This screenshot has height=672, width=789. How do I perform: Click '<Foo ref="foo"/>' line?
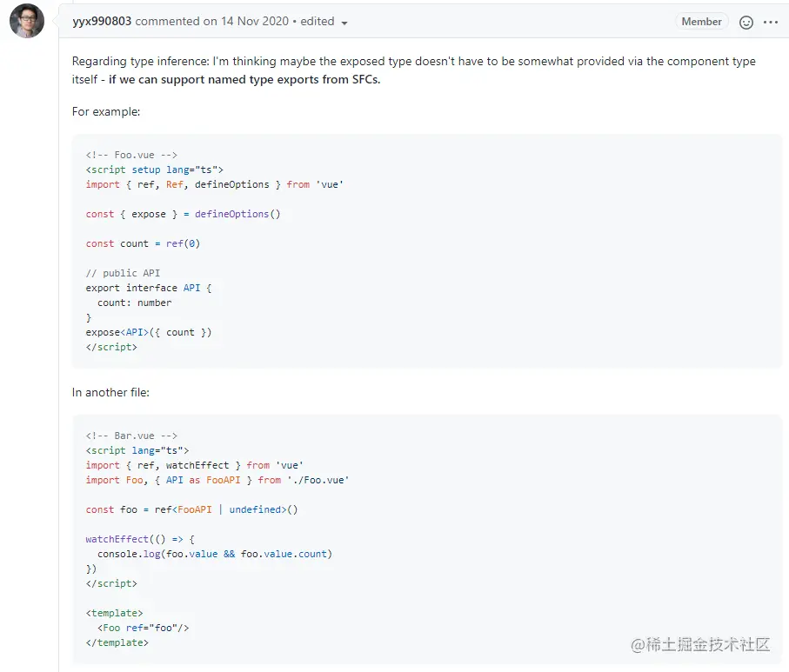point(143,628)
